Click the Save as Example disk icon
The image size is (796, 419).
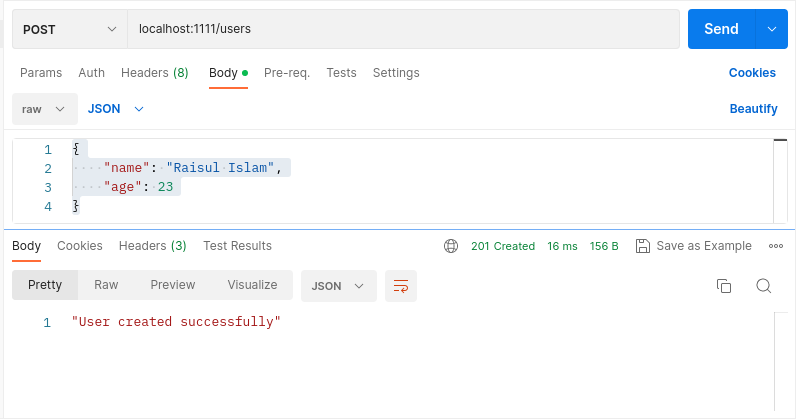(643, 246)
